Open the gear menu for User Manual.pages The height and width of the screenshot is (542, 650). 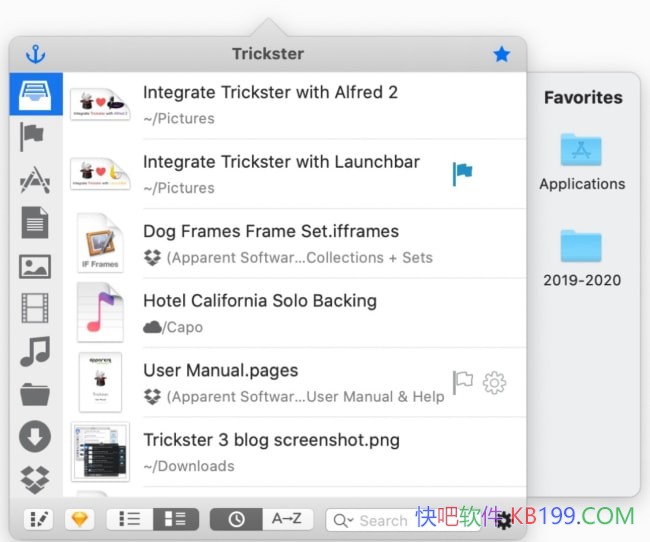click(x=494, y=382)
